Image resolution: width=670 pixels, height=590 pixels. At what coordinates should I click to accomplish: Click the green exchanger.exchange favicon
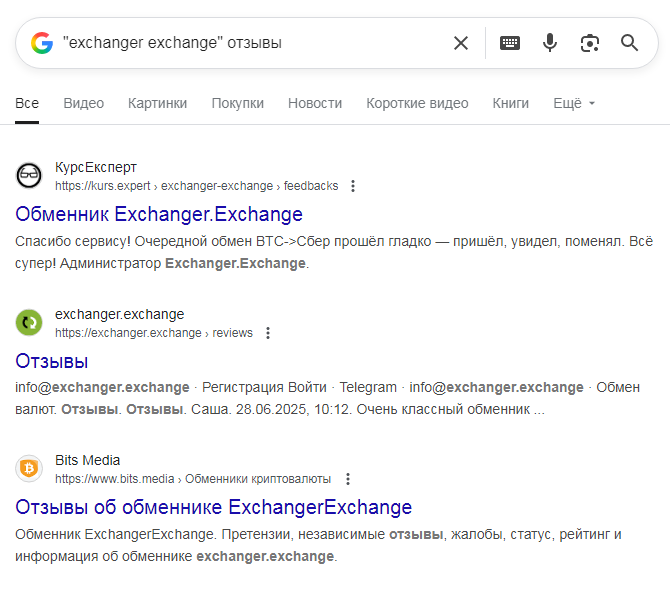click(x=29, y=323)
